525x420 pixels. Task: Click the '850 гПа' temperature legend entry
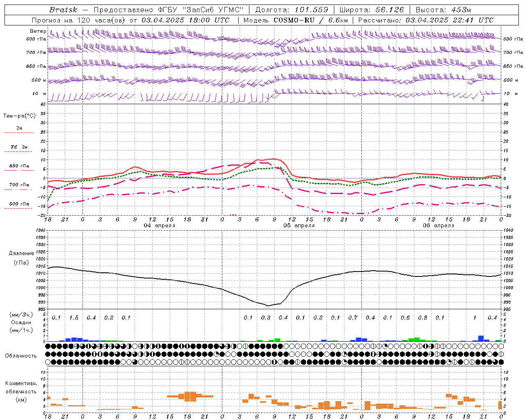point(19,166)
